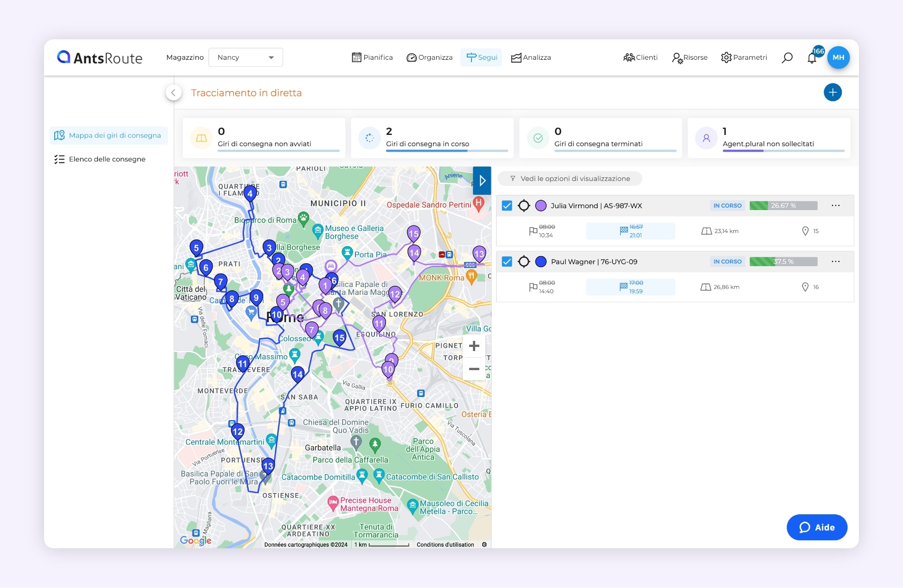
Task: Click the Aide help button
Action: pyautogui.click(x=817, y=527)
